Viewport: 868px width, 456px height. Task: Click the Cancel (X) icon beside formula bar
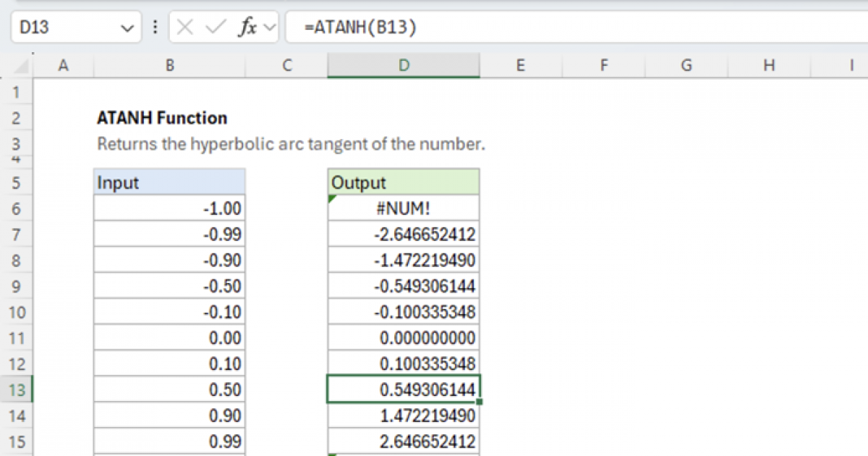[186, 28]
